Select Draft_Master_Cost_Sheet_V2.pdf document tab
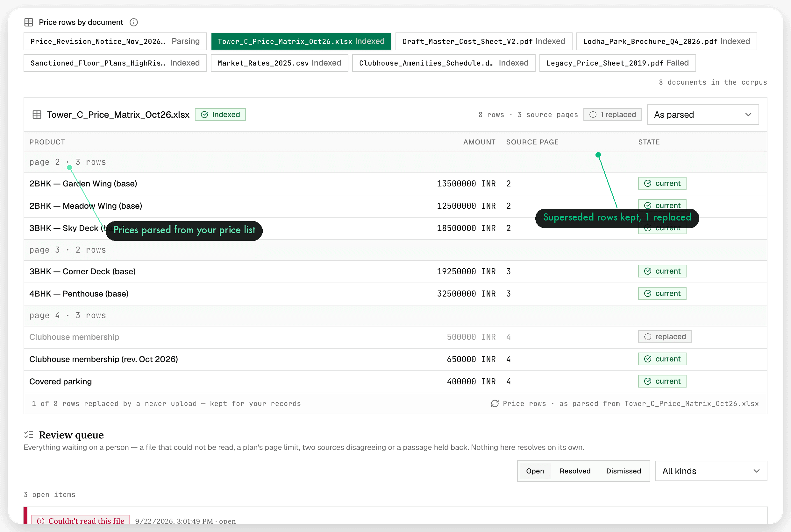Image resolution: width=791 pixels, height=532 pixels. point(484,41)
